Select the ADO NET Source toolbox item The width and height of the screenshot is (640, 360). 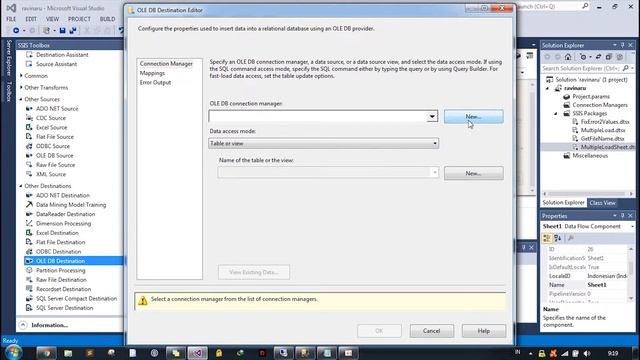click(x=57, y=109)
